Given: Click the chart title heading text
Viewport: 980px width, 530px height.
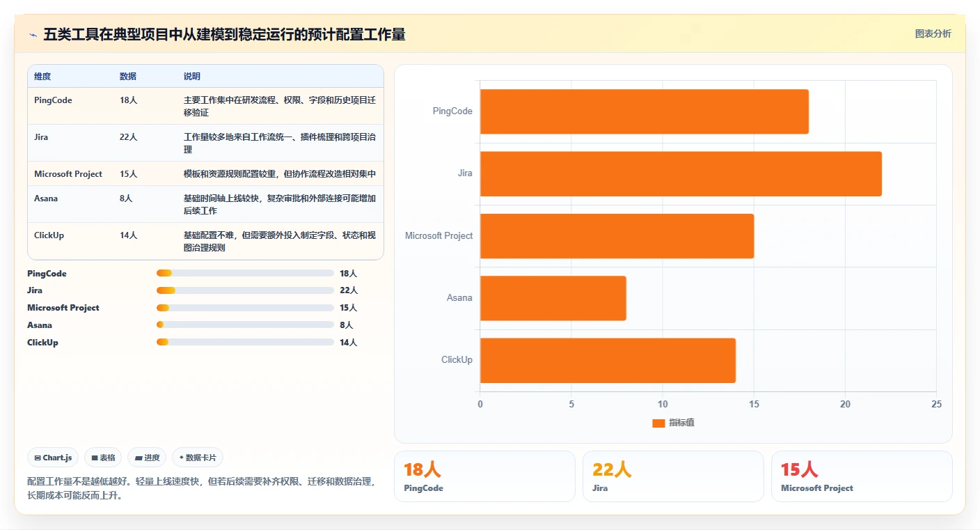Looking at the screenshot, I should (x=224, y=34).
